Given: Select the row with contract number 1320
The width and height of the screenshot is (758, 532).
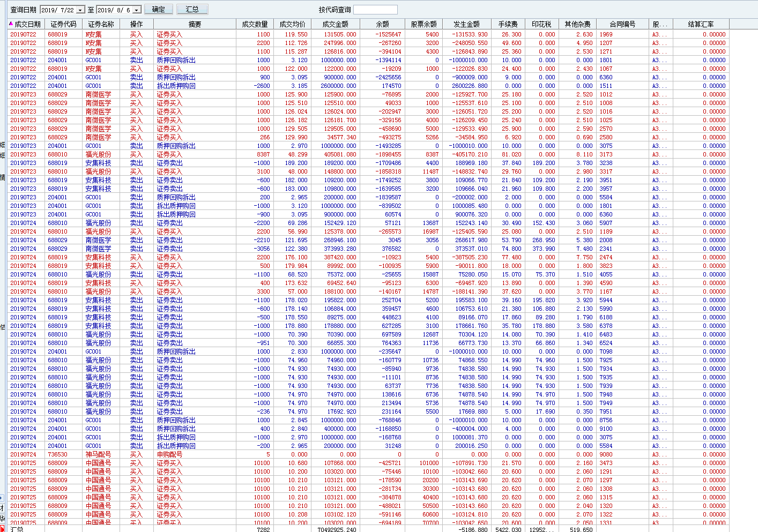Looking at the screenshot, I should [368, 506].
